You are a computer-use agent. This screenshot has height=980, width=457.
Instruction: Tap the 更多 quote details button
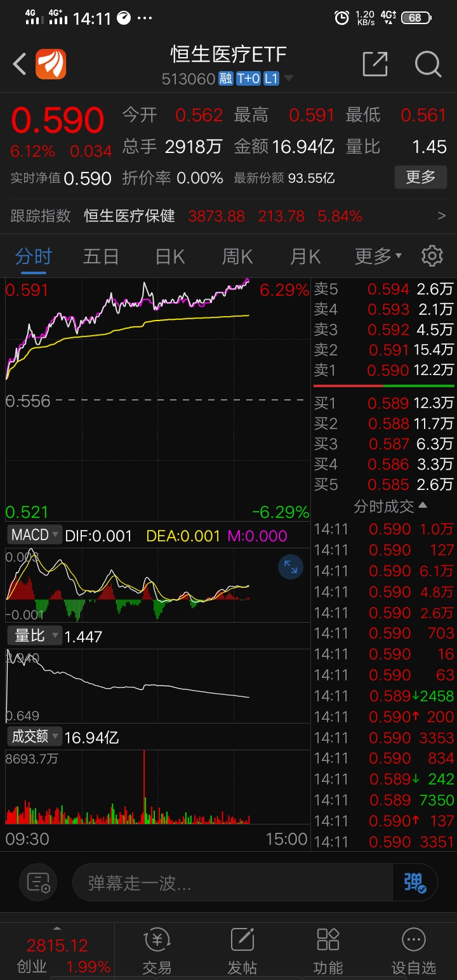421,177
